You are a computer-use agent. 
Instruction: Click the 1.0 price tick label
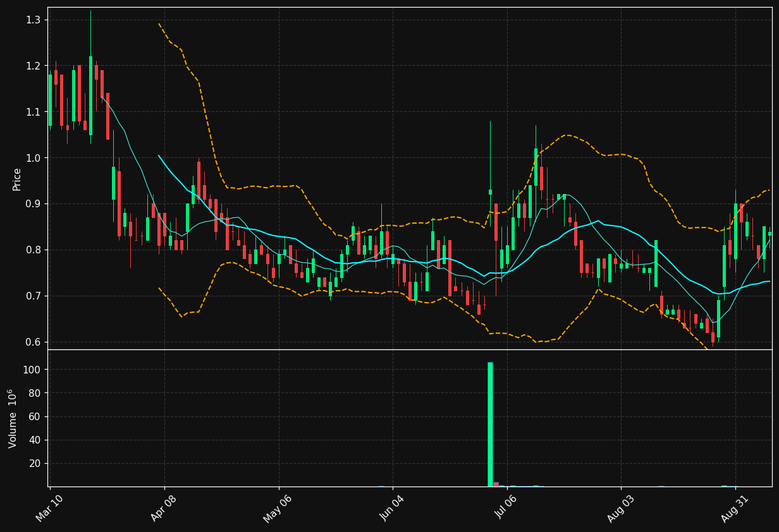coord(33,158)
